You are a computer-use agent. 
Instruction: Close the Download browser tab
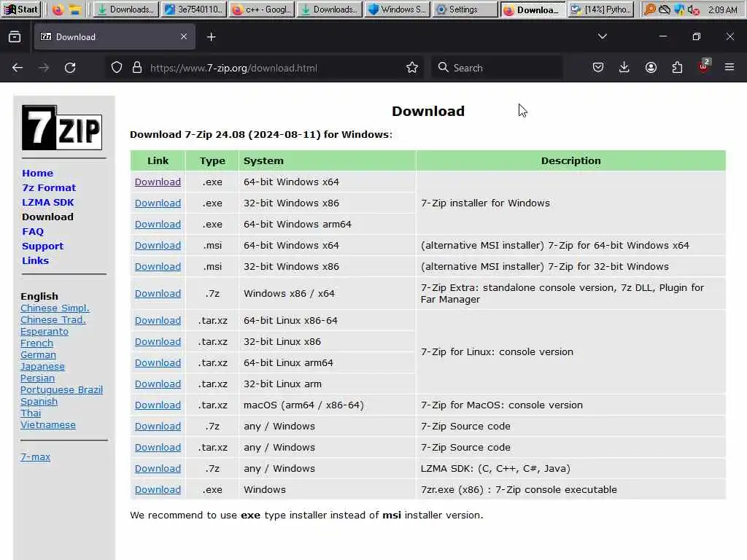(184, 36)
